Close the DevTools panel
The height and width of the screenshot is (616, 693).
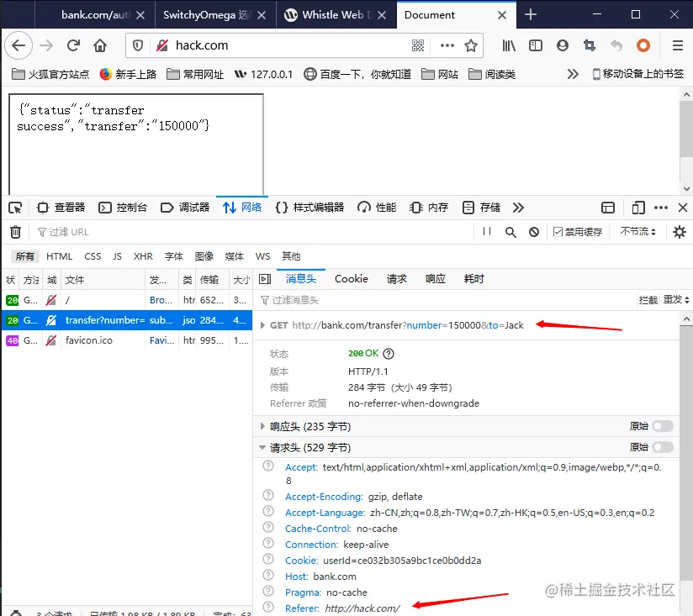pos(683,208)
